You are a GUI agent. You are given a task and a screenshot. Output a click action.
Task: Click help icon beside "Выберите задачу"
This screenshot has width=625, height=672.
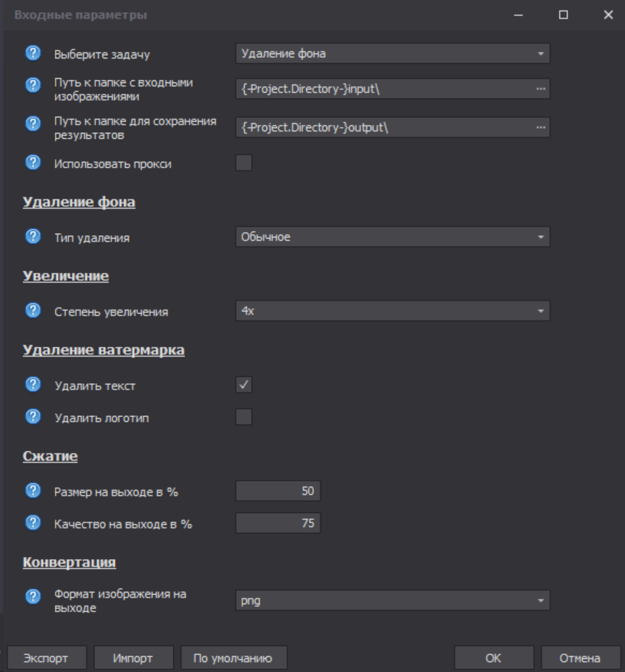coord(33,53)
